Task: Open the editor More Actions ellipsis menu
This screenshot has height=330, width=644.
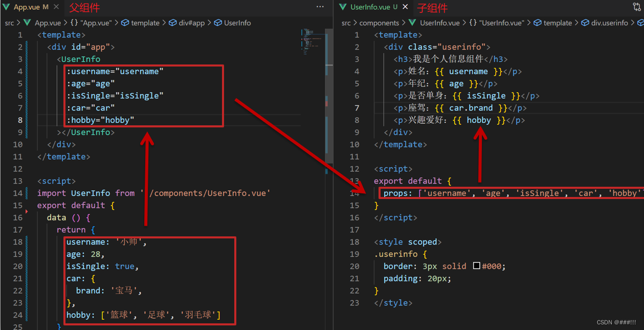Action: coord(320,6)
